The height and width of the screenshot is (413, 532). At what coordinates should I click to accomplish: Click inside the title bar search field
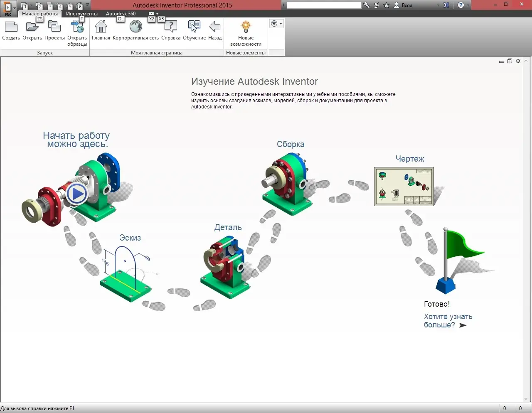(324, 5)
